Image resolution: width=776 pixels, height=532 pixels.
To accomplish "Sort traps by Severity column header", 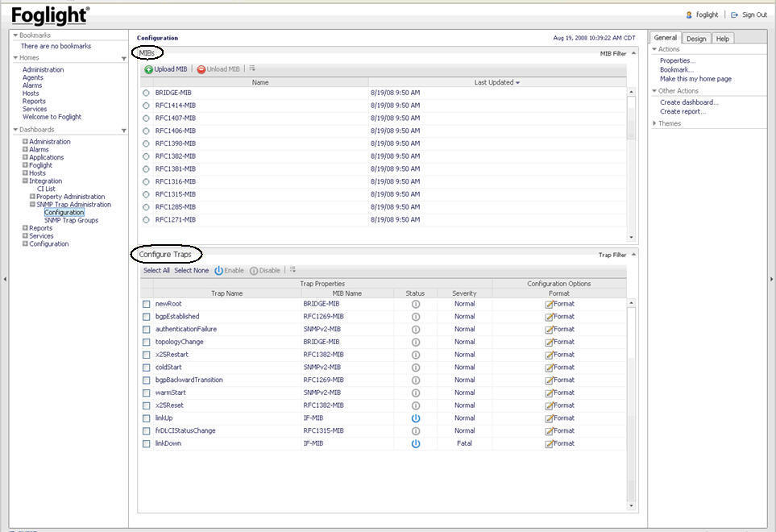I will (x=464, y=293).
